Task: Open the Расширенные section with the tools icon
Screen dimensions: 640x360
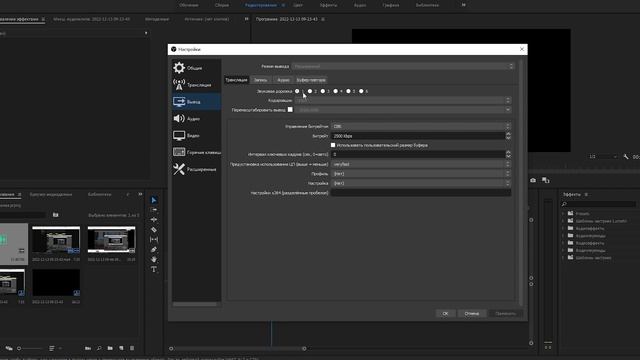Action: coord(196,169)
